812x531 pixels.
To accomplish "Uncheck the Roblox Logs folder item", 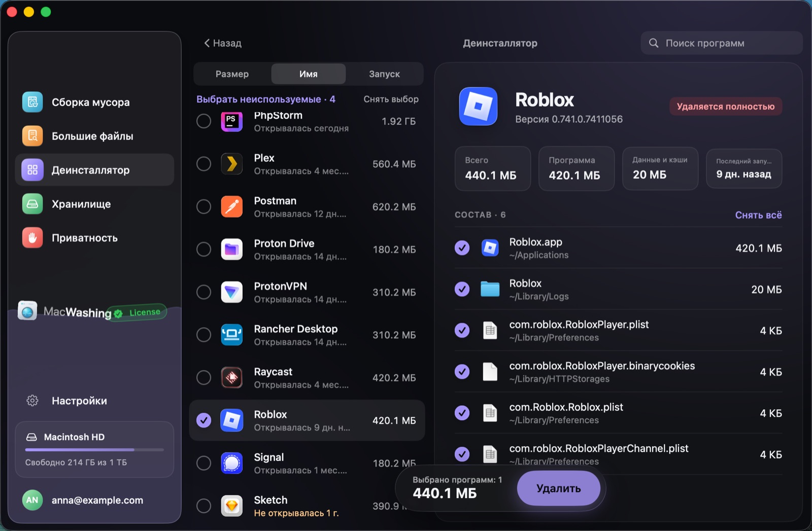I will point(462,289).
